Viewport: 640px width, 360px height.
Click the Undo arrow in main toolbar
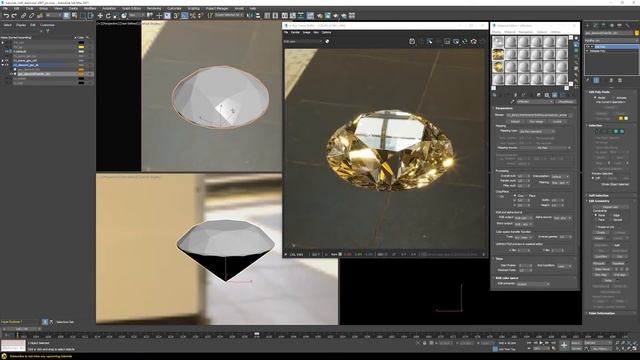click(x=6, y=16)
